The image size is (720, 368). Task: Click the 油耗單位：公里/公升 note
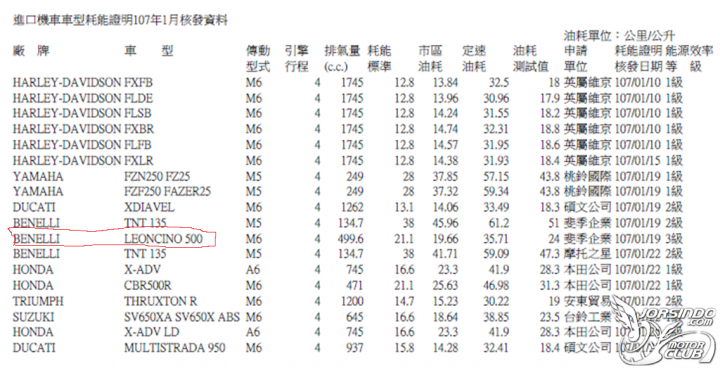619,35
